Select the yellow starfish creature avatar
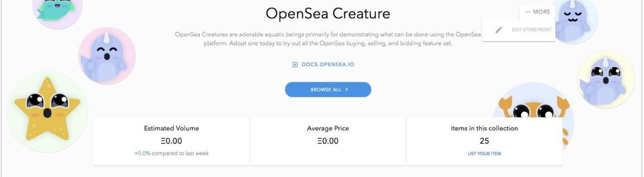Screen dimensions: 644x177 [x=47, y=111]
